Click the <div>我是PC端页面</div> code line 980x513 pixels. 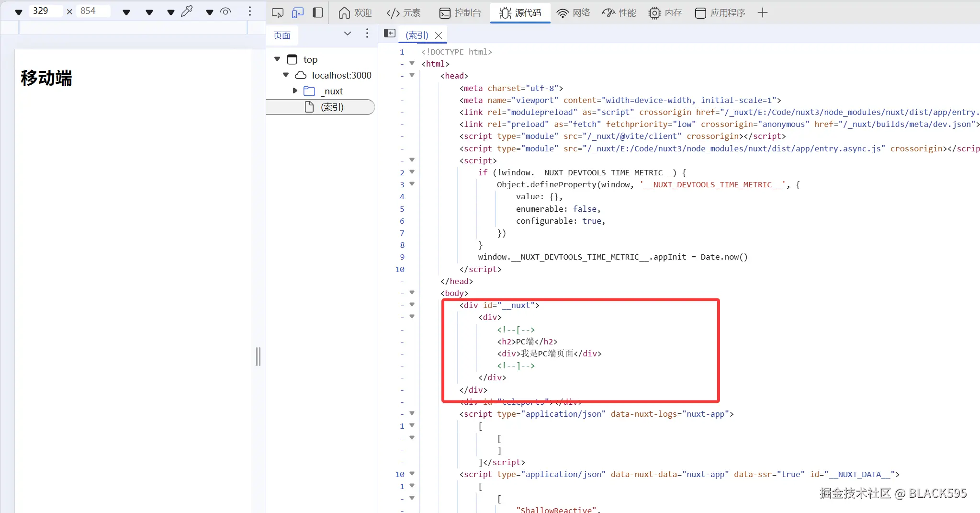coord(549,353)
